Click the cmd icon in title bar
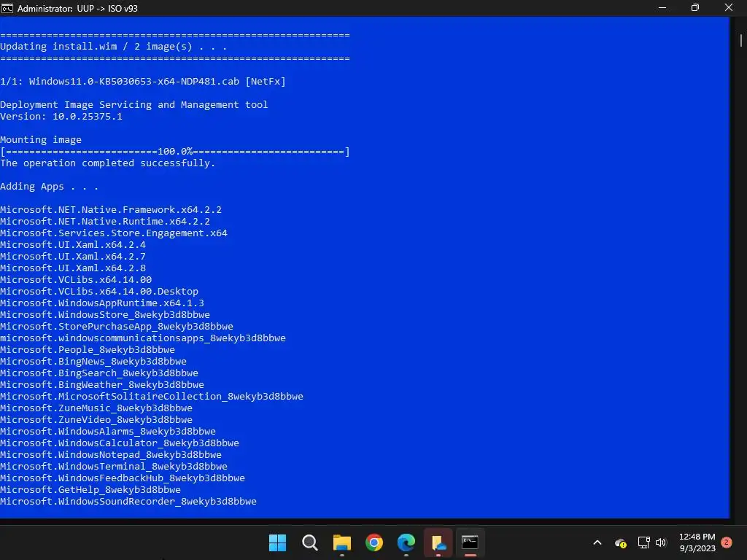The image size is (747, 560). point(7,8)
